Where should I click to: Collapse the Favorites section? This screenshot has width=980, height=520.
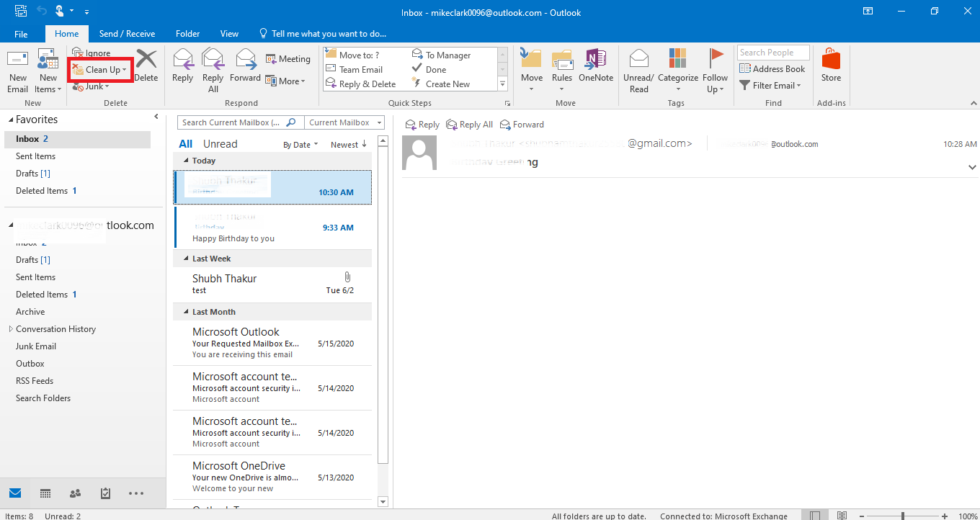click(x=11, y=120)
